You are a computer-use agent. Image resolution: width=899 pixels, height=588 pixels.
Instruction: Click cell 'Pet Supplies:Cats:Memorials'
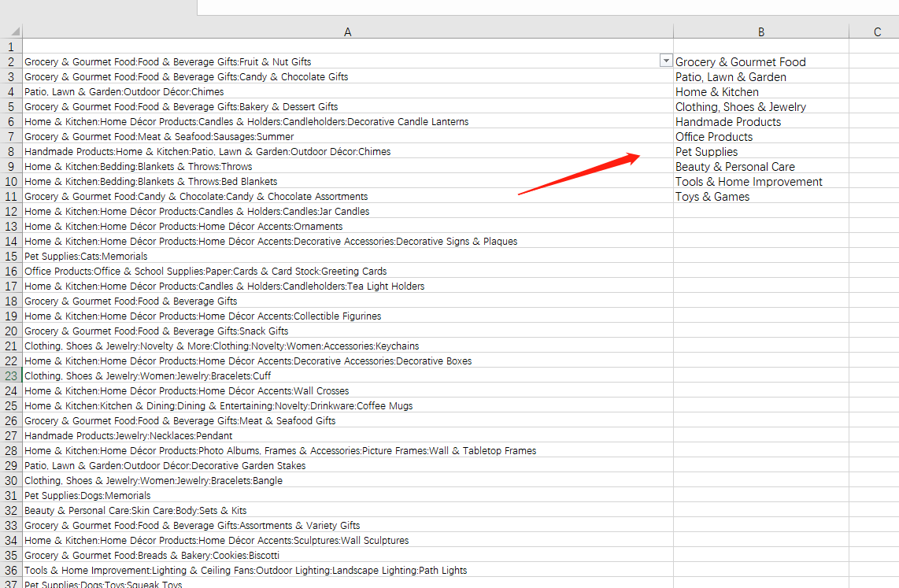point(347,256)
